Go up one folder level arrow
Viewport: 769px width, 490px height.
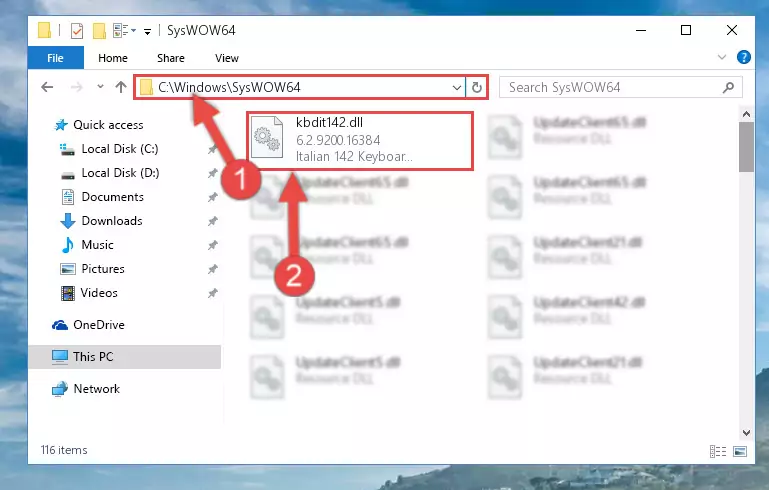tap(121, 87)
